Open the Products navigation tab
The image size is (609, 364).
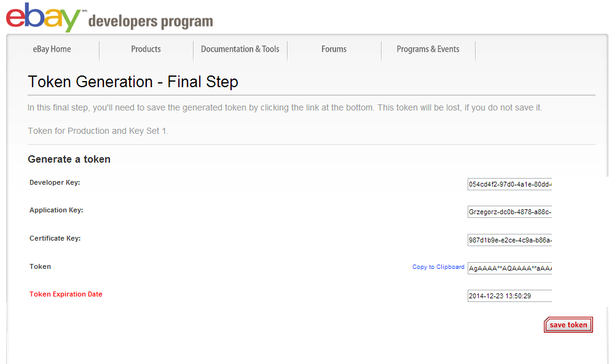click(x=146, y=49)
